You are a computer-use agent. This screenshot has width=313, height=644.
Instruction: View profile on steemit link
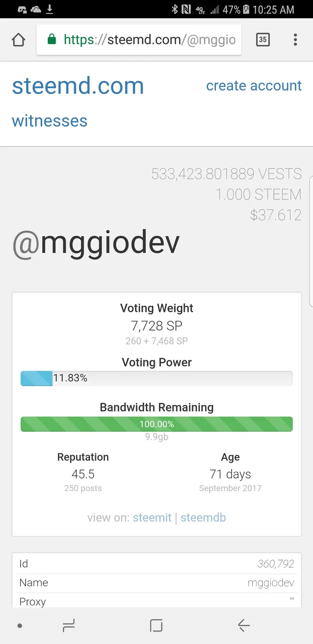(x=152, y=518)
